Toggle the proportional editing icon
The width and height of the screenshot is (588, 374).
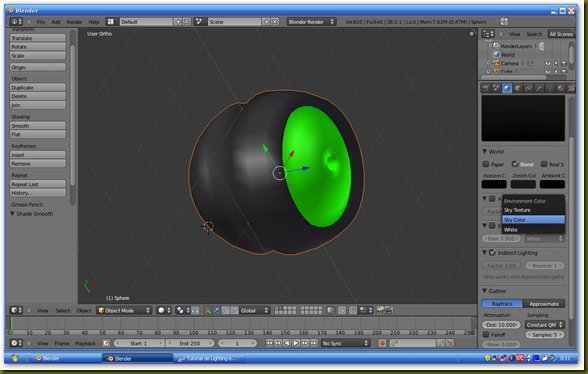(342, 310)
